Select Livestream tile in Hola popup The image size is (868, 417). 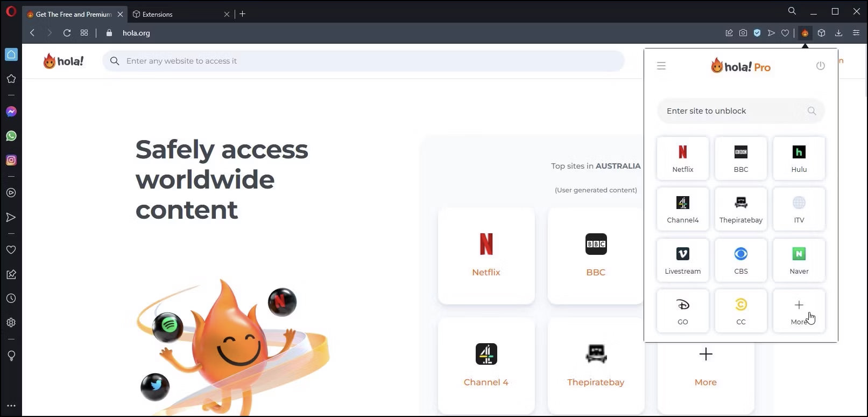[683, 260]
